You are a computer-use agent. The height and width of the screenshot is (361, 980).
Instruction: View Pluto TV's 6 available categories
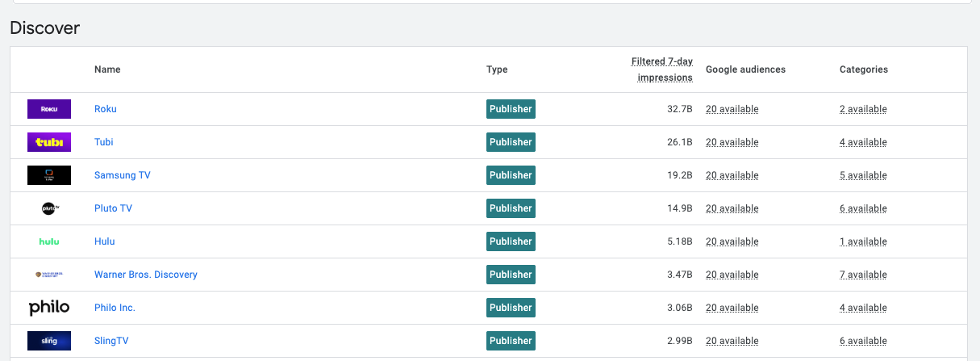863,208
